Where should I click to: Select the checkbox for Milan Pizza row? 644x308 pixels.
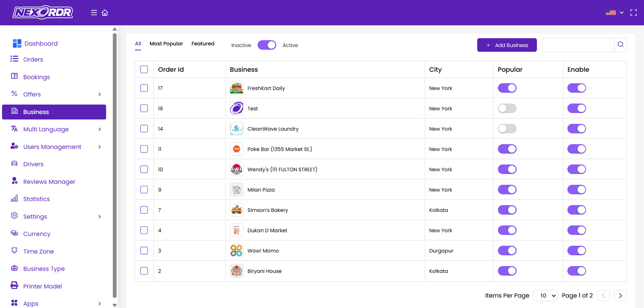click(x=144, y=189)
